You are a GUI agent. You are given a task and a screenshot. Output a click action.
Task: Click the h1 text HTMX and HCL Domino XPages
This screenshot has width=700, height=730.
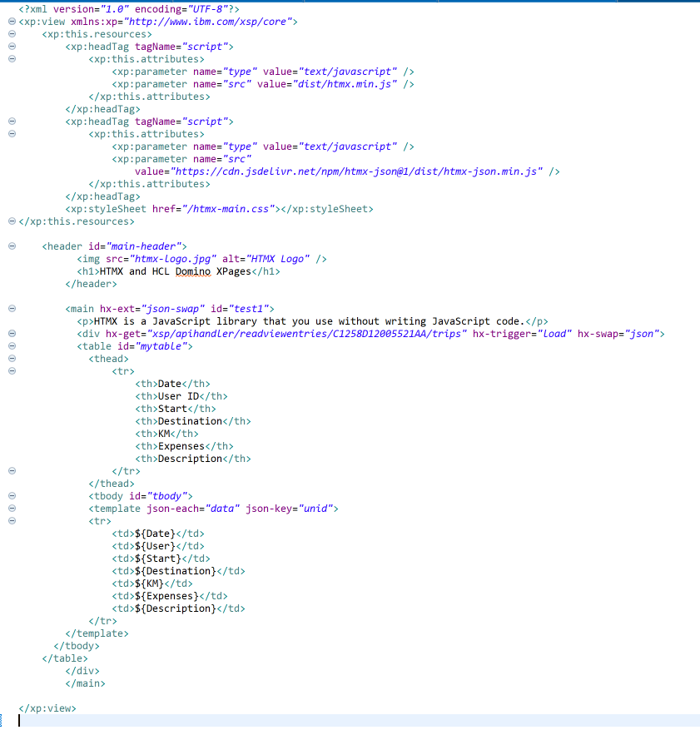(175, 271)
